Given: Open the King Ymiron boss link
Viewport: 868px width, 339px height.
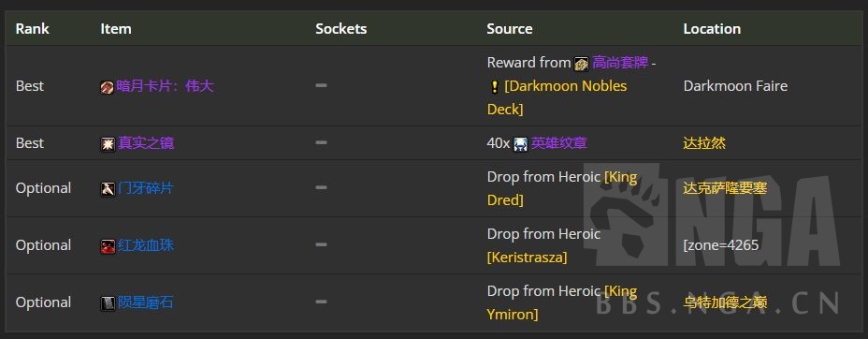Looking at the screenshot, I should (x=562, y=302).
